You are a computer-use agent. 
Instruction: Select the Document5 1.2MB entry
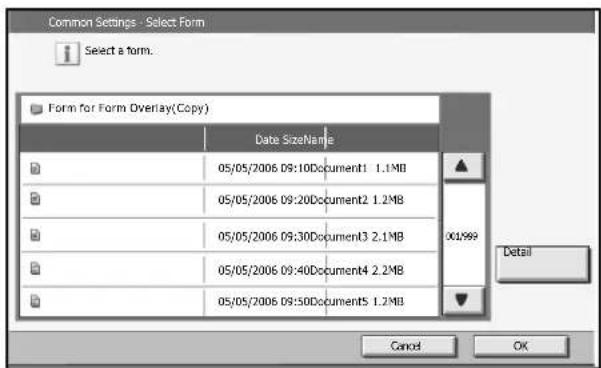point(229,302)
